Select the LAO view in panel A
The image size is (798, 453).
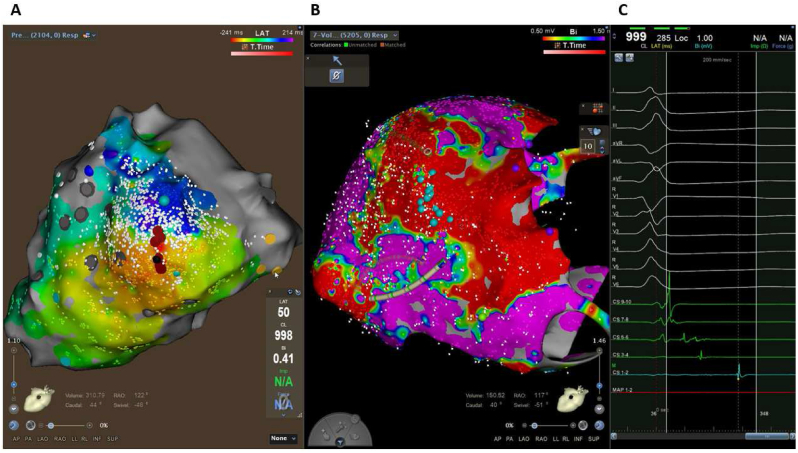click(x=43, y=439)
